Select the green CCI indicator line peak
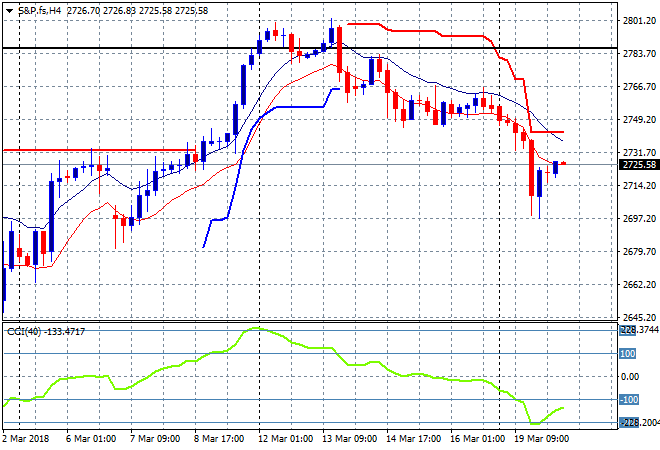 click(256, 328)
